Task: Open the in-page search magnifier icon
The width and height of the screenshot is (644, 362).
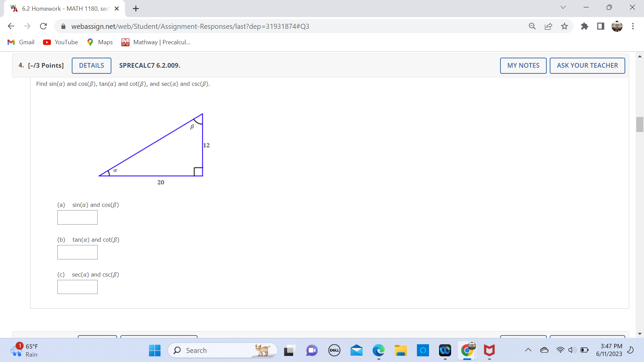Action: [532, 26]
